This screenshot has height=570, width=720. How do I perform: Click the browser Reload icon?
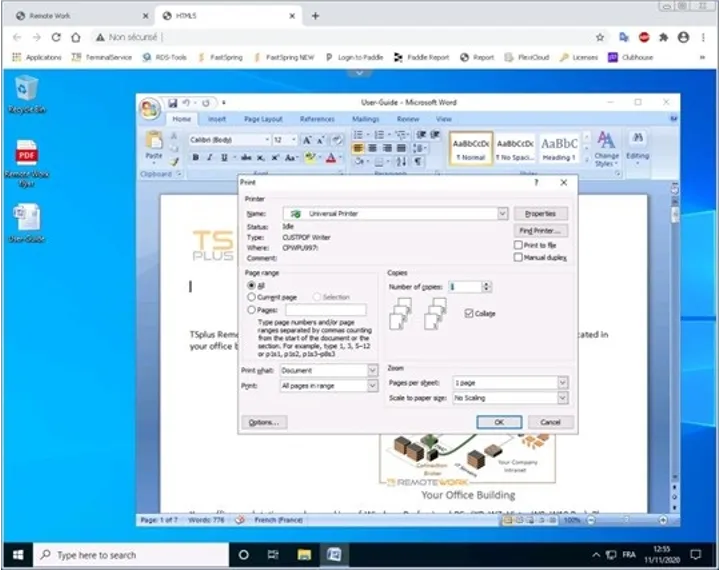coord(56,37)
